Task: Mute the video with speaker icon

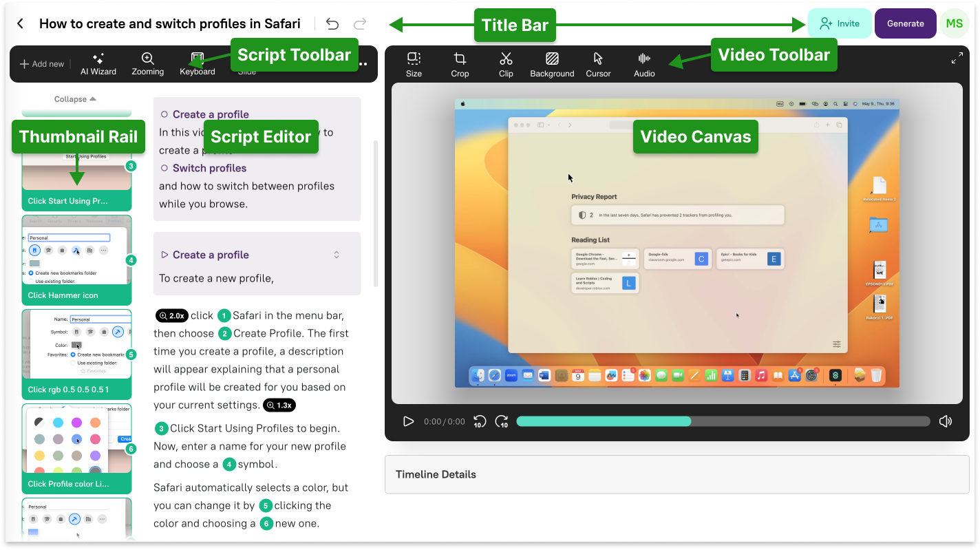Action: [x=946, y=421]
